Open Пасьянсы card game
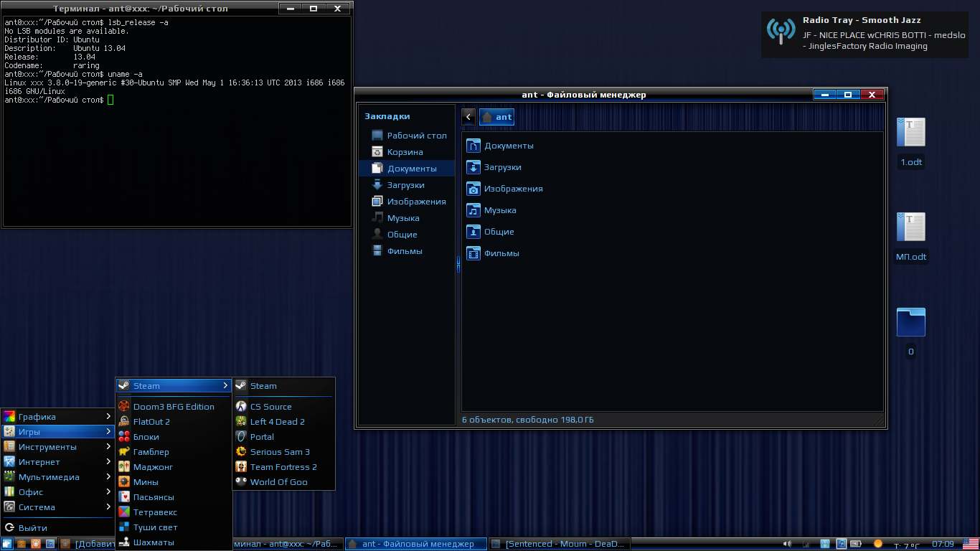This screenshot has width=980, height=551. tap(174, 497)
